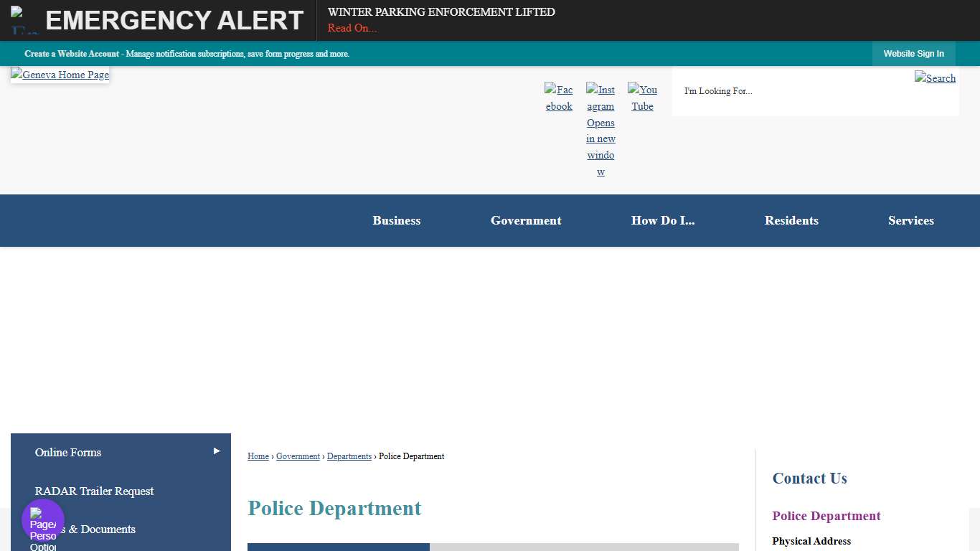Open the Business navigation menu

pyautogui.click(x=396, y=221)
